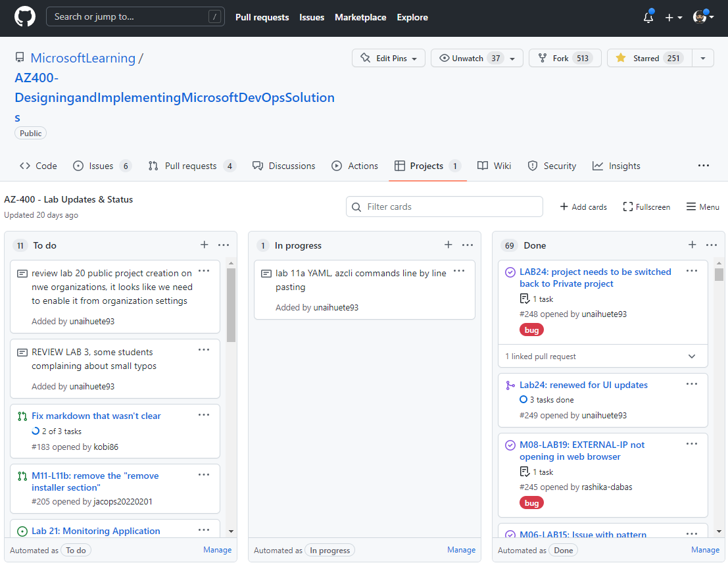Open the Actions tab
Screen dimensions: 728x565
[x=354, y=166]
